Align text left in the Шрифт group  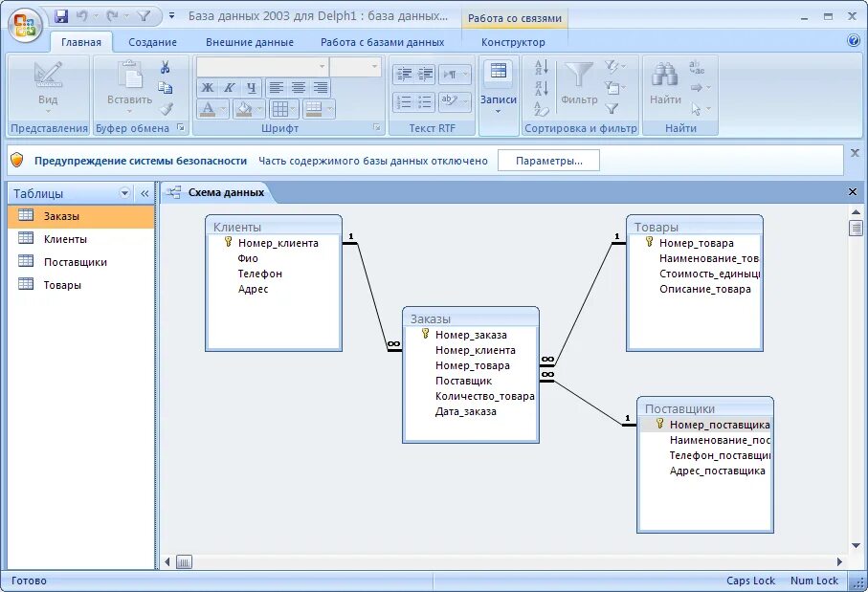coord(277,87)
